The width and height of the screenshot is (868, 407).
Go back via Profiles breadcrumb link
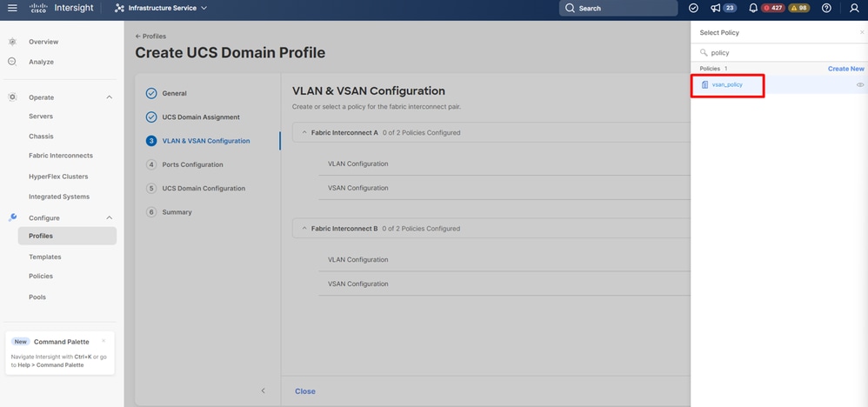pyautogui.click(x=150, y=36)
